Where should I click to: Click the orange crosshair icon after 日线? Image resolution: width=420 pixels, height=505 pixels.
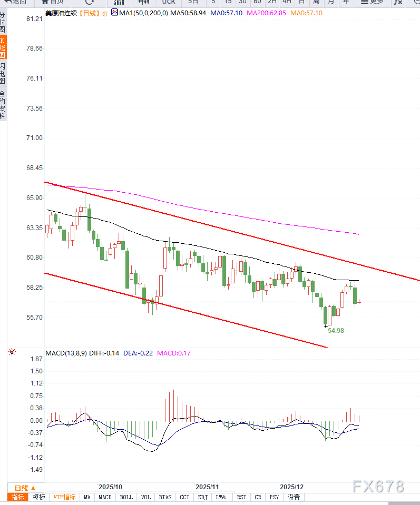pyautogui.click(x=105, y=14)
